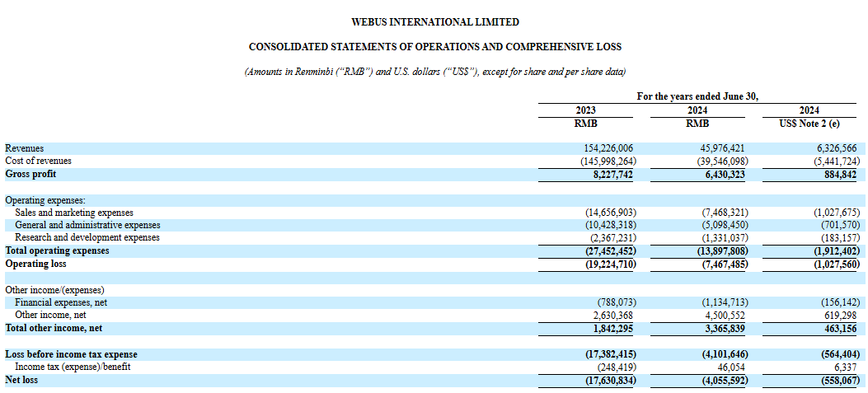This screenshot has width=868, height=393.
Task: Select 'Financial expenses, net' label
Action: point(61,302)
